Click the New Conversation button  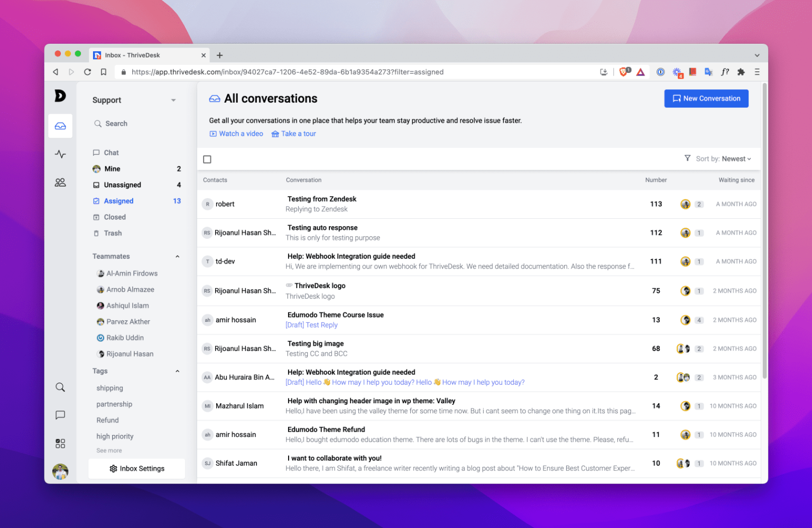click(706, 98)
